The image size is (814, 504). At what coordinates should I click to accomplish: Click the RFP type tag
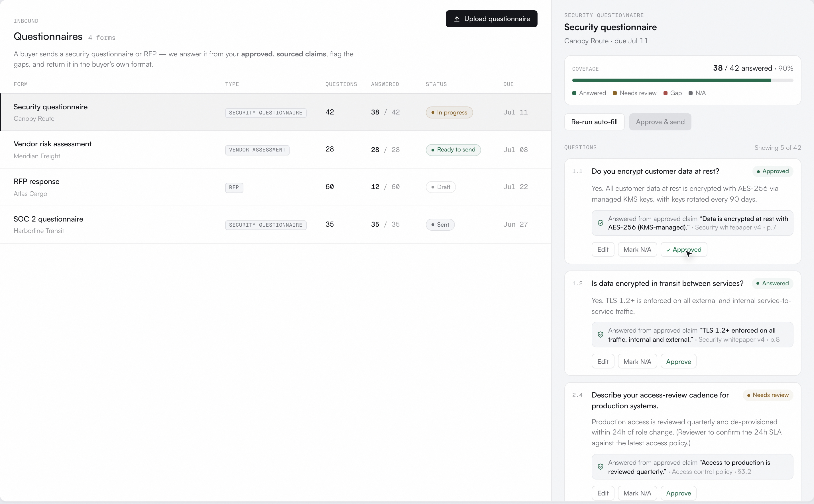[x=234, y=188]
